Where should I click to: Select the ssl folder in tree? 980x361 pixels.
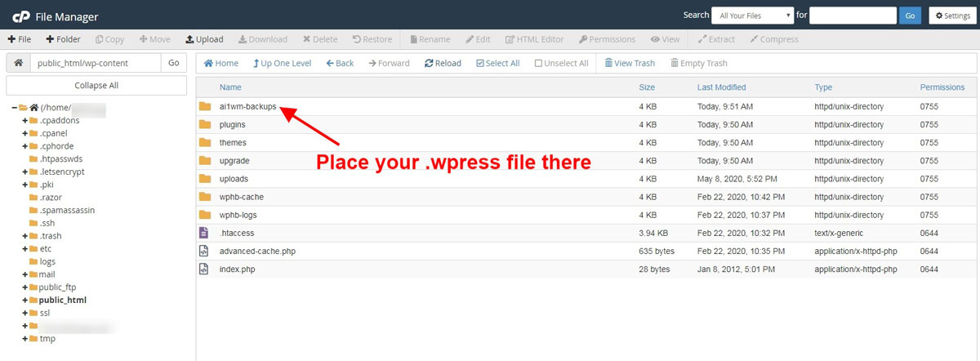[x=45, y=313]
